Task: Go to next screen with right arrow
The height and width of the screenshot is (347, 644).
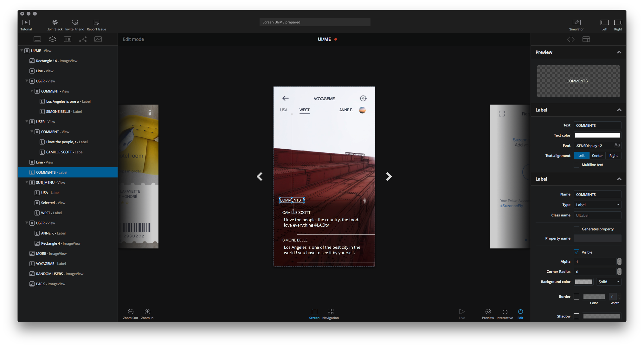Action: point(389,177)
